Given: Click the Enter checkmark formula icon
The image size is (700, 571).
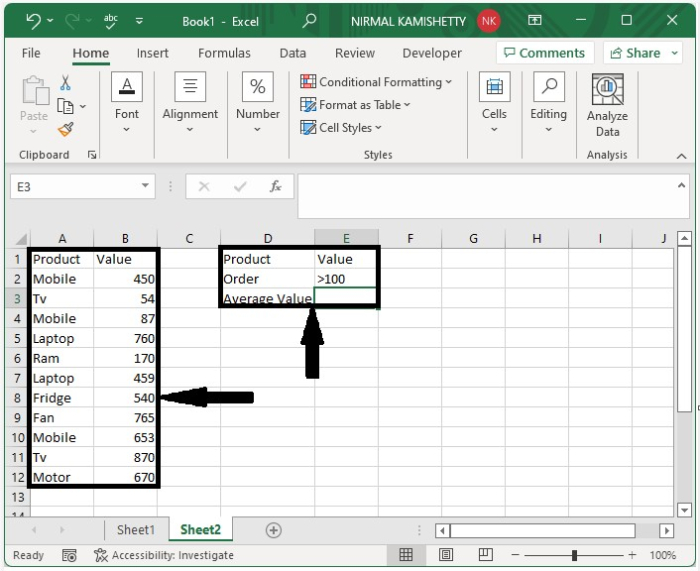Looking at the screenshot, I should pyautogui.click(x=240, y=186).
